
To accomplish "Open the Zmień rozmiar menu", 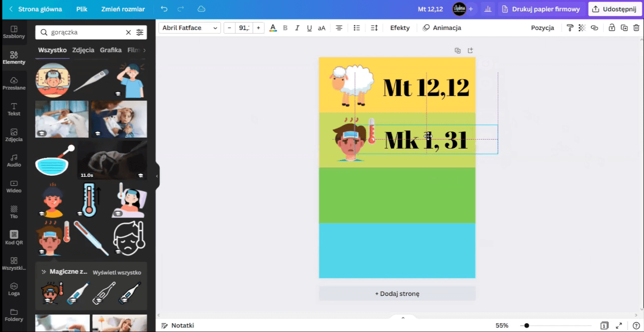I will click(x=123, y=9).
